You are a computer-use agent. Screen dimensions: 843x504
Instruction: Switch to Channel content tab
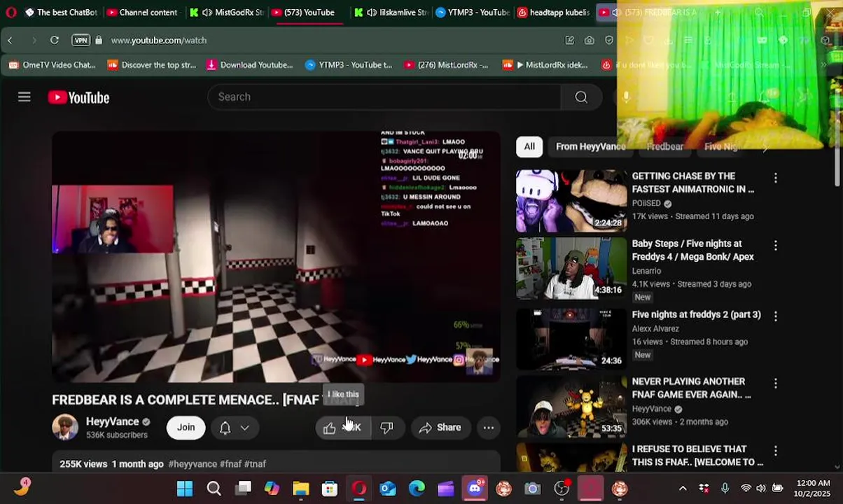(x=143, y=13)
